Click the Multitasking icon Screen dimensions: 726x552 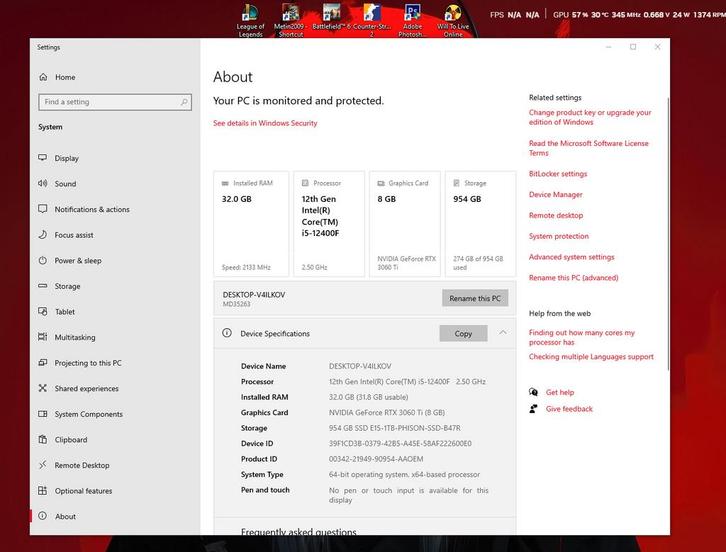tap(43, 337)
